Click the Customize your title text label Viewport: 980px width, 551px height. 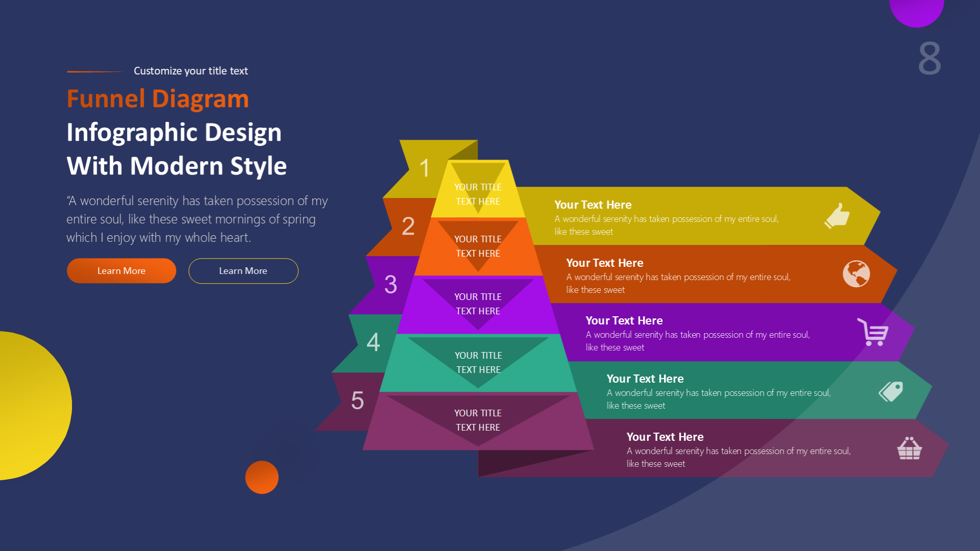[x=190, y=71]
